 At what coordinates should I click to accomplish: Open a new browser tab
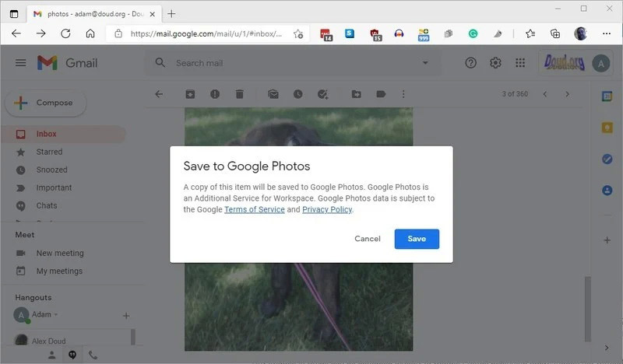click(171, 14)
